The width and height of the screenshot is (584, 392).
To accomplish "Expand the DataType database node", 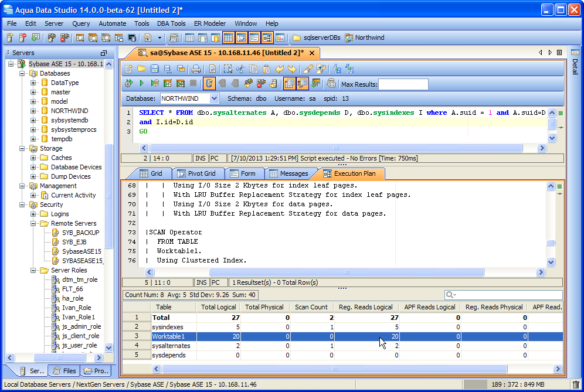I will pos(33,83).
